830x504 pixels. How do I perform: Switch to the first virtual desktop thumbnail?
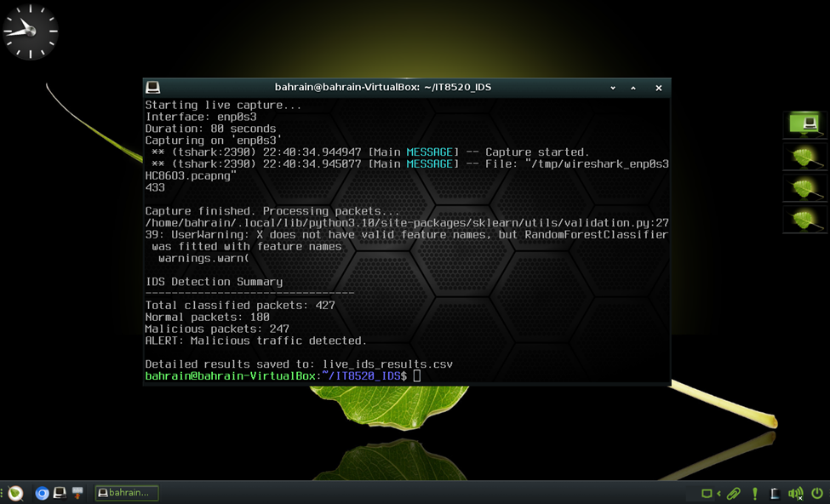click(804, 125)
